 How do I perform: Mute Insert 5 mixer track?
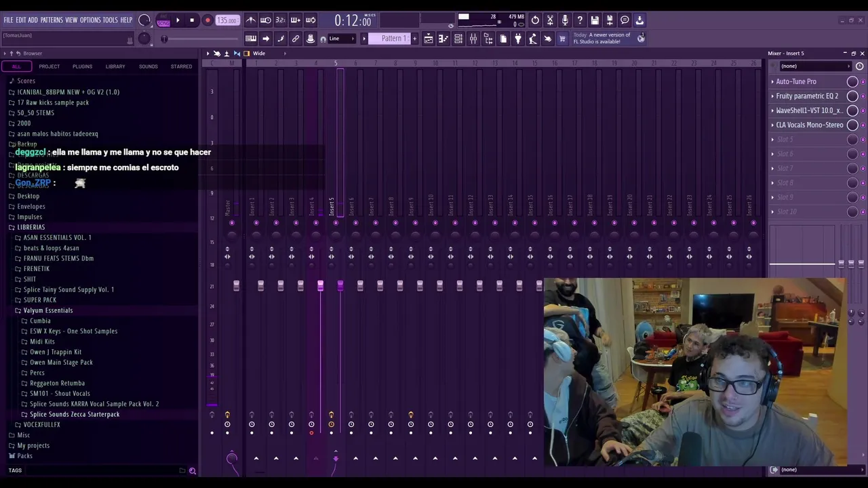336,223
